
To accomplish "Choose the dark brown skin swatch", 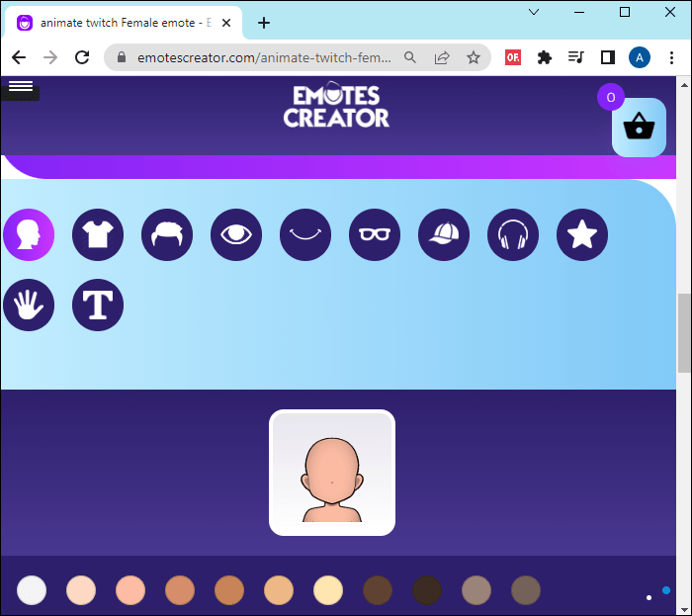I will (x=378, y=590).
